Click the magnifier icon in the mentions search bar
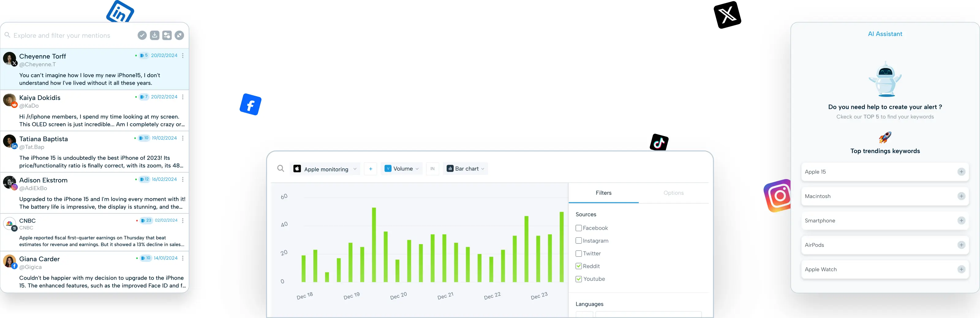Image resolution: width=980 pixels, height=318 pixels. click(7, 35)
